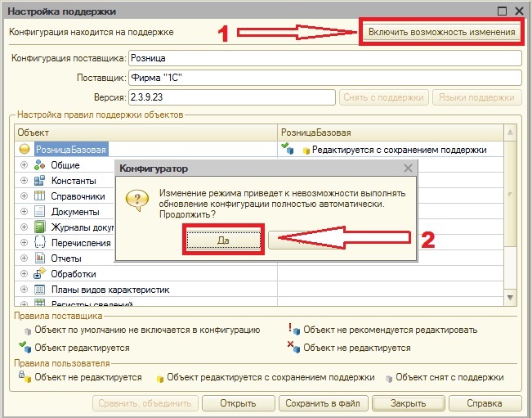The height and width of the screenshot is (418, 532).
Task: Click the legend icon for Объект снят с поддержки
Action: (x=389, y=378)
